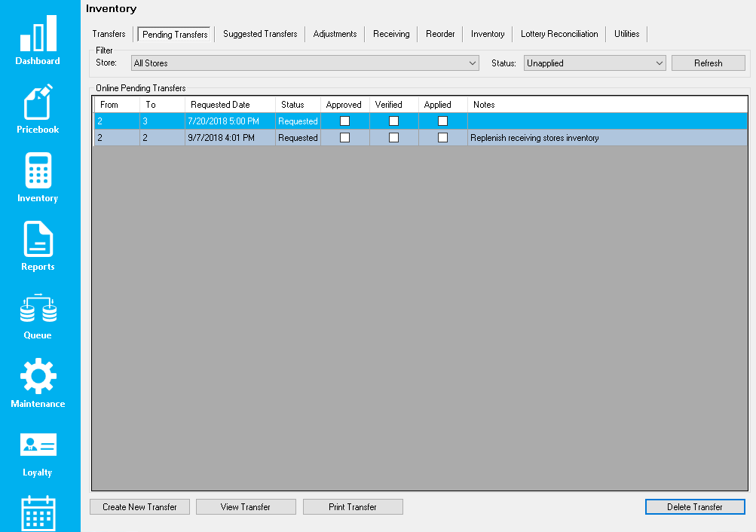The height and width of the screenshot is (532, 756).
Task: Check Applied for 7/20/2018 transfer
Action: click(442, 121)
